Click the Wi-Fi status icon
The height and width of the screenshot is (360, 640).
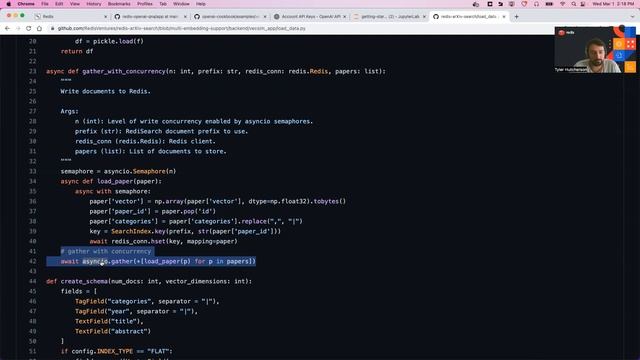coord(562,4)
